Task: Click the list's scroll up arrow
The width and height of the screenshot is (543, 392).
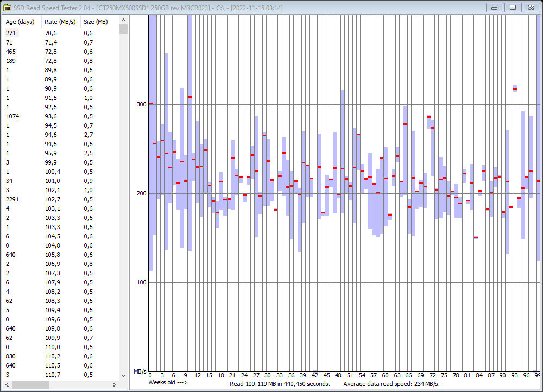Action: click(x=124, y=21)
